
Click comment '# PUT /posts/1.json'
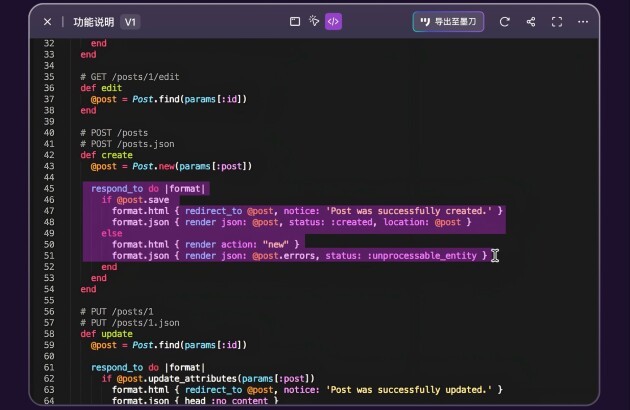click(x=130, y=323)
